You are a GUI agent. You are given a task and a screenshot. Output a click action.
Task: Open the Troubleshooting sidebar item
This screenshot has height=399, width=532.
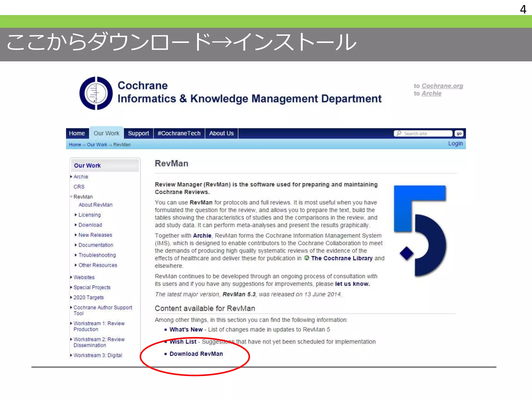click(97, 255)
